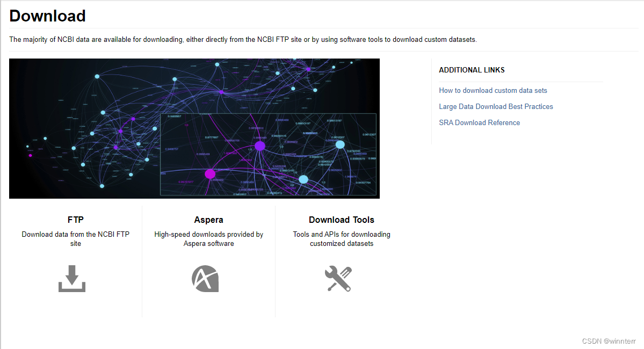Click 'Tools and APIs for downloading customized datasets' text
Screen dimensions: 644x349
342,238
